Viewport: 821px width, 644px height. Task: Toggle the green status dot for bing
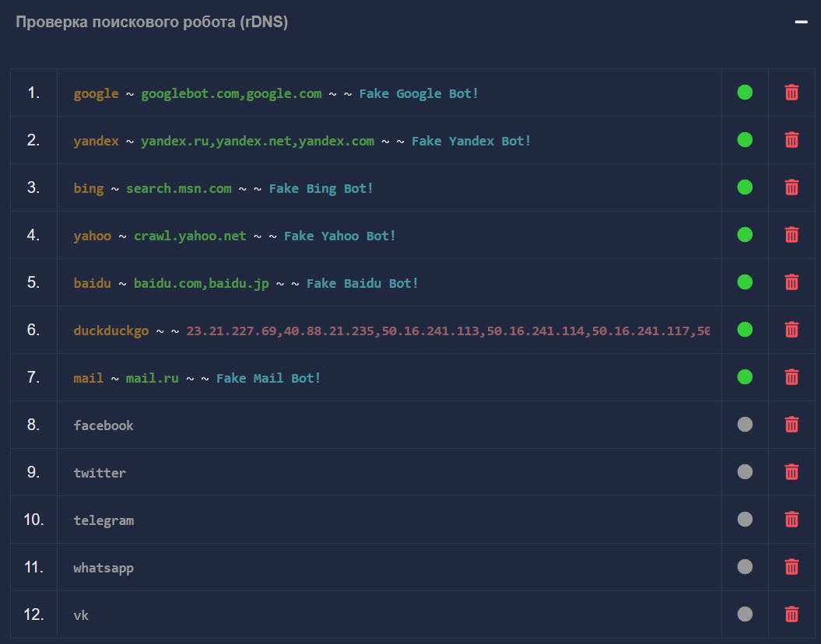pyautogui.click(x=745, y=187)
